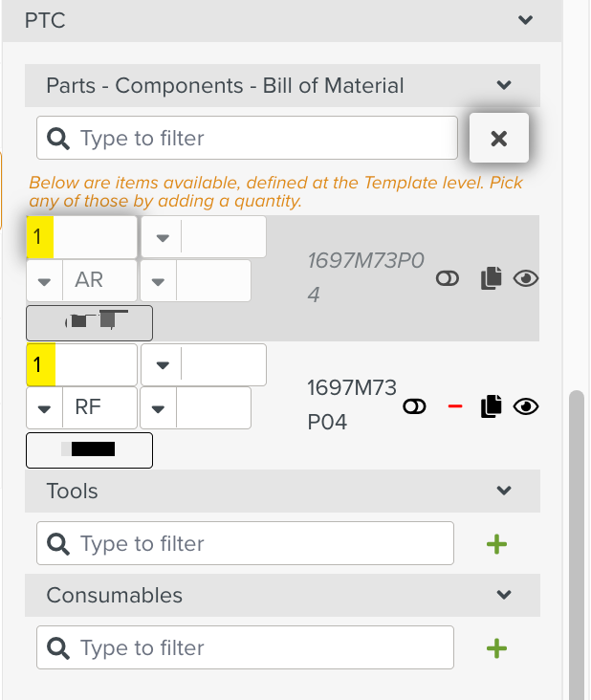The width and height of the screenshot is (591, 700).
Task: Click the AR value text
Action: point(89,280)
